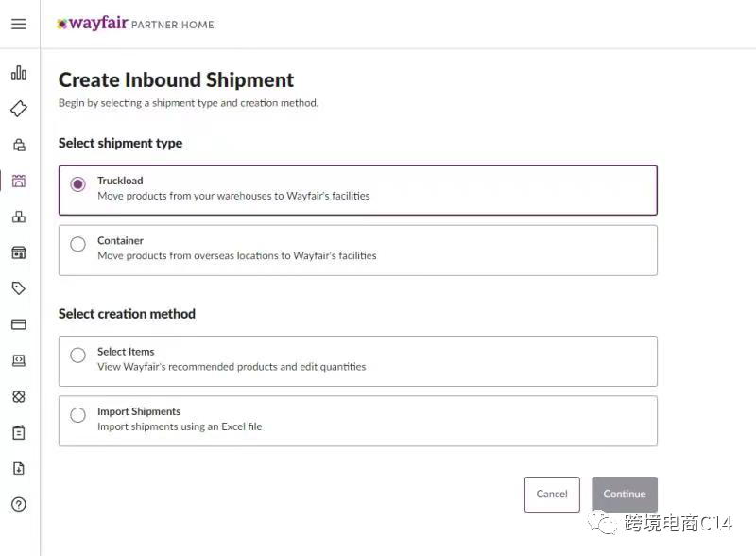The height and width of the screenshot is (556, 756).
Task: Open the ticket icon in sidebar
Action: tap(19, 109)
